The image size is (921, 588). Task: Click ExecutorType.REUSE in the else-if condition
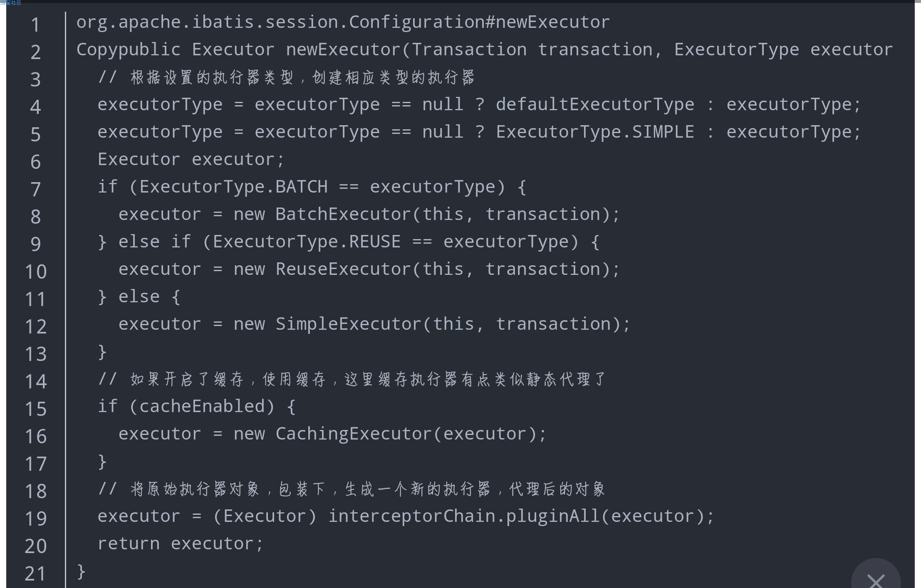point(307,242)
